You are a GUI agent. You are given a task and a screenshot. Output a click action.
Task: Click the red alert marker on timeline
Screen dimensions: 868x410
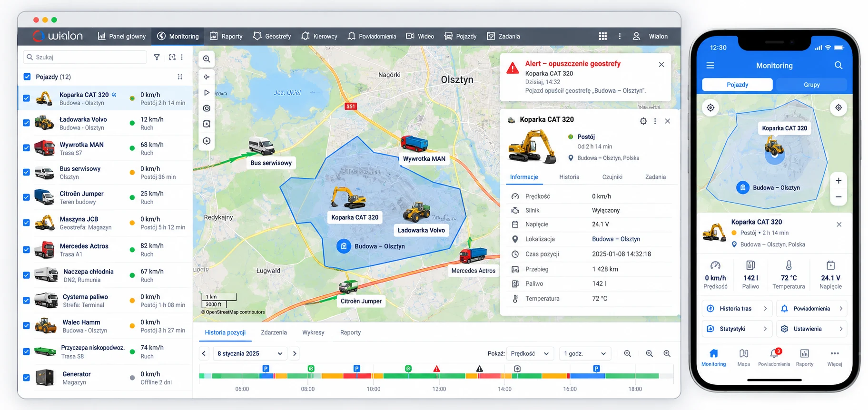coord(436,369)
